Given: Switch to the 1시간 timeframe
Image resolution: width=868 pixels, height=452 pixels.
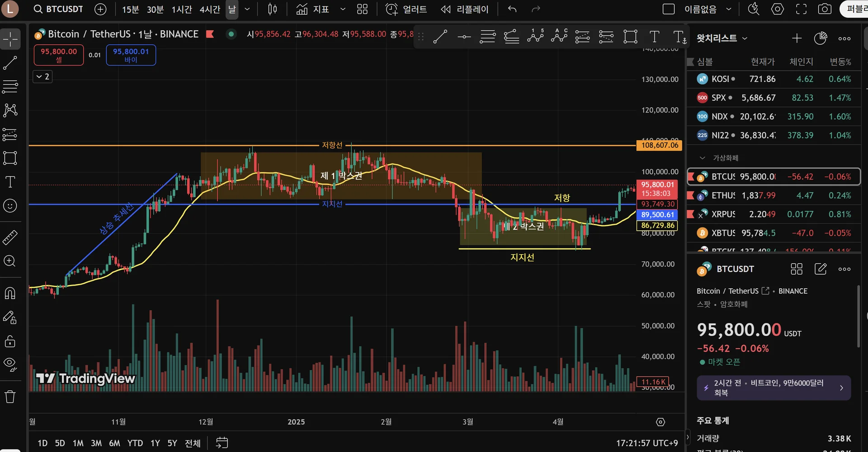Looking at the screenshot, I should [x=182, y=9].
